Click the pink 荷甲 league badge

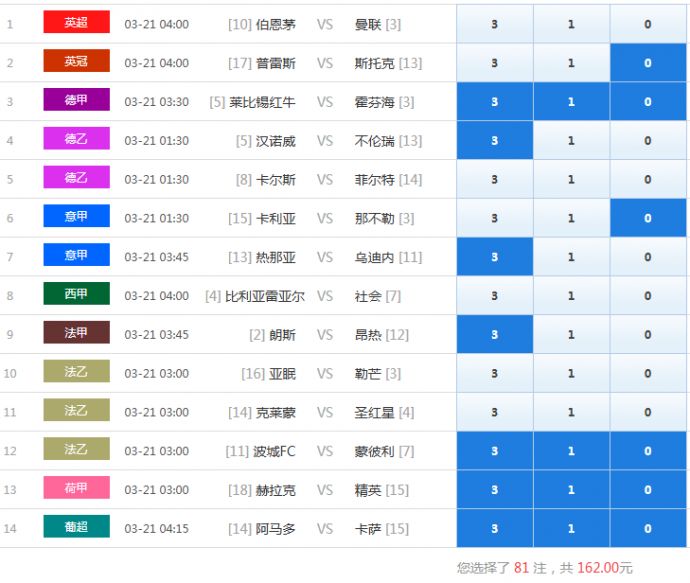click(x=76, y=488)
